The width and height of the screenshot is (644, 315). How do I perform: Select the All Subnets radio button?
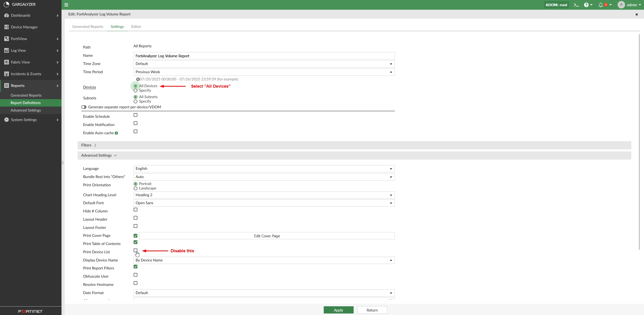pos(136,97)
